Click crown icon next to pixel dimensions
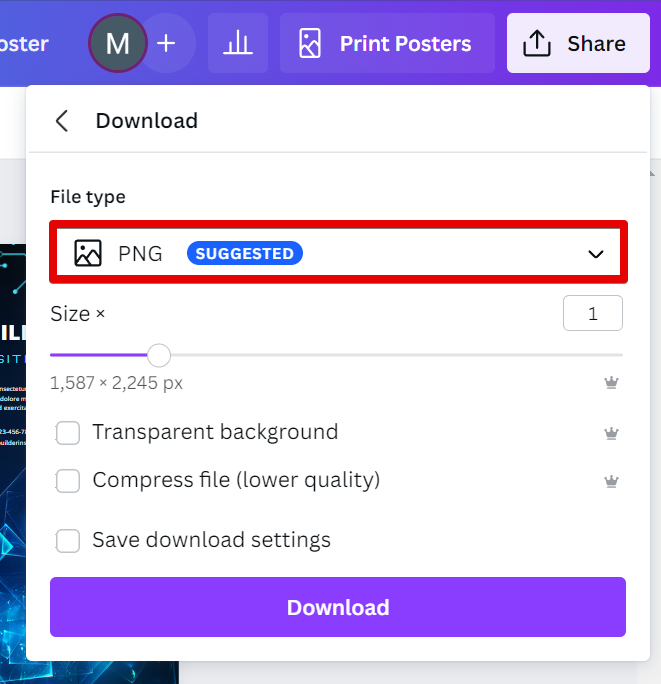 point(611,383)
